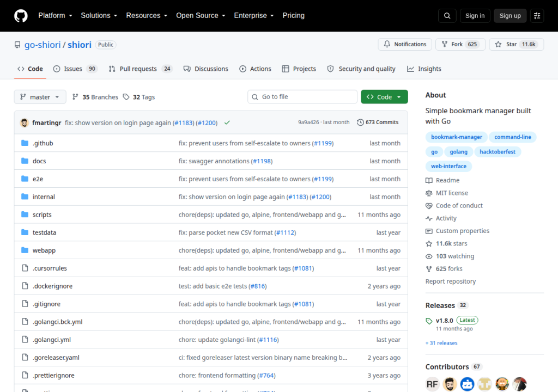This screenshot has height=392, width=558.
Task: Click the scripts folder icon
Action: 25,214
